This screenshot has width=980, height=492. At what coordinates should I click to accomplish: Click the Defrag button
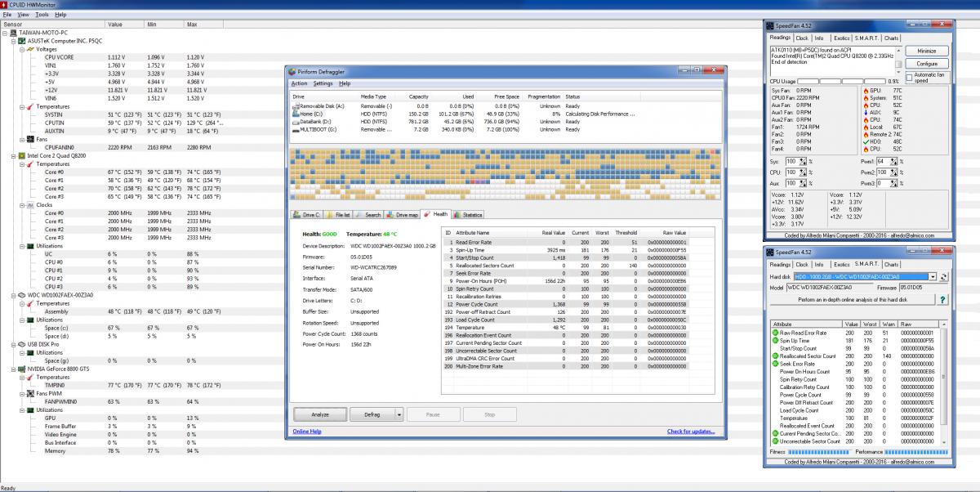click(x=372, y=414)
